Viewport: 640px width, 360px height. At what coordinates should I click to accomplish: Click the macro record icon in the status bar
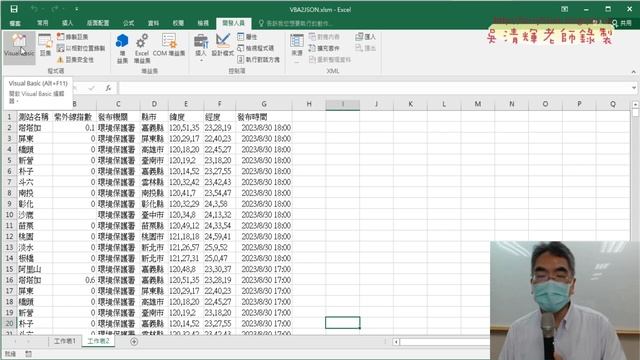pyautogui.click(x=28, y=354)
